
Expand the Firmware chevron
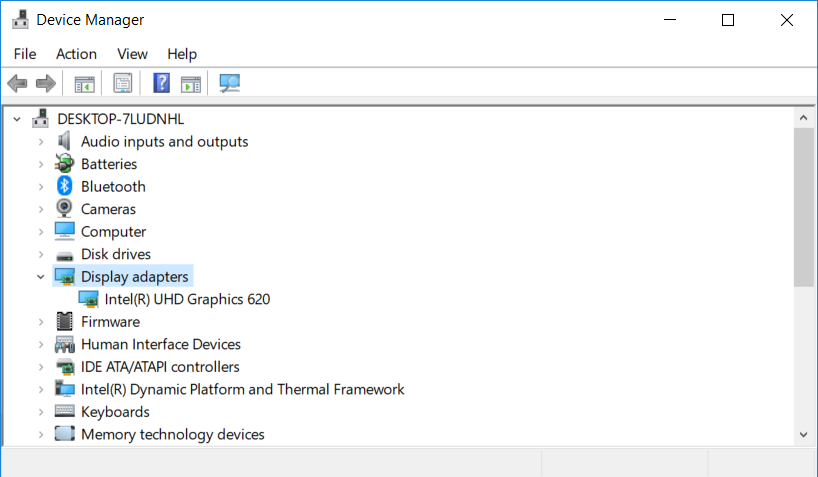pyautogui.click(x=41, y=322)
